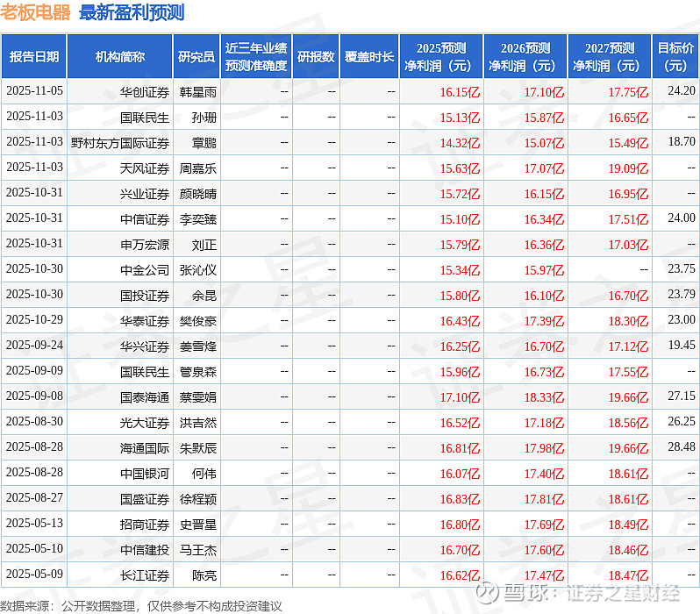Click the 19.09亿 forecast value

point(629,168)
